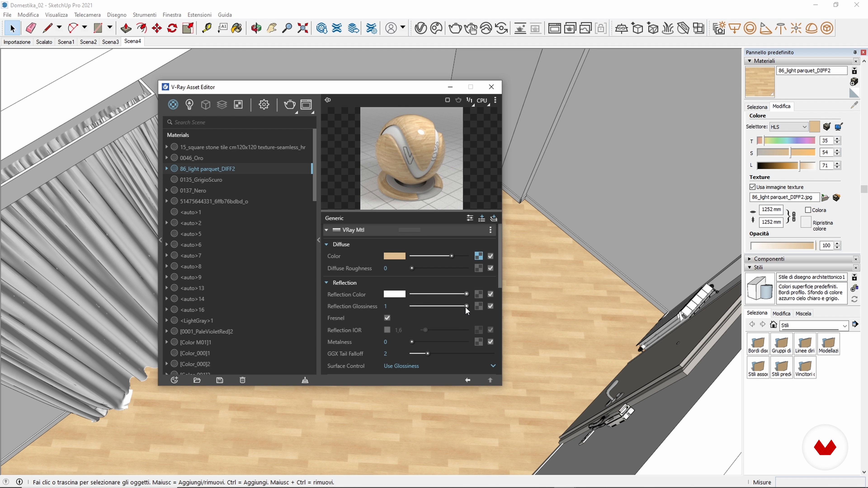
Task: Choose the Push/Pull tool
Action: [x=126, y=28]
